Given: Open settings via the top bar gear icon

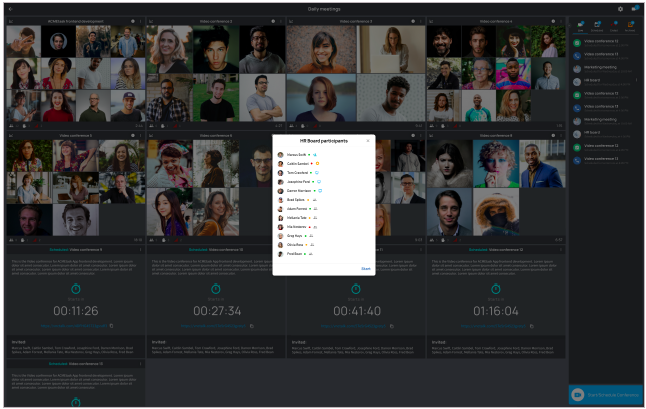Looking at the screenshot, I should (x=620, y=9).
